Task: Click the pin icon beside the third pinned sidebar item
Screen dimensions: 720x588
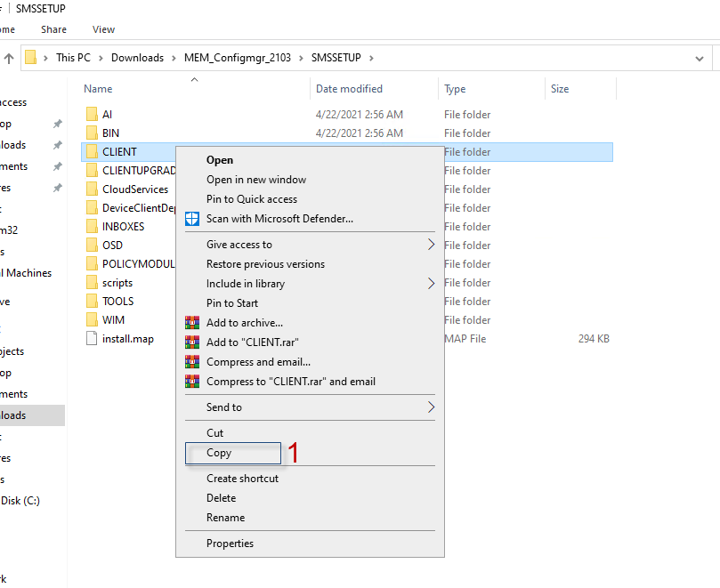Action: tap(57, 166)
